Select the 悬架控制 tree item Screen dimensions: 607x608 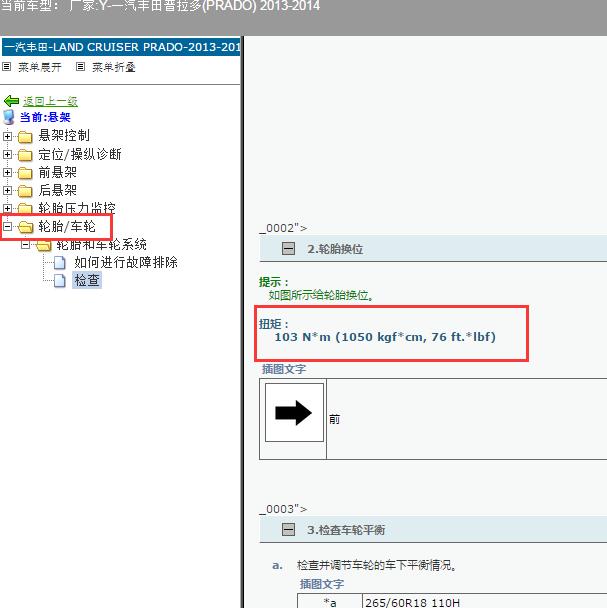64,136
